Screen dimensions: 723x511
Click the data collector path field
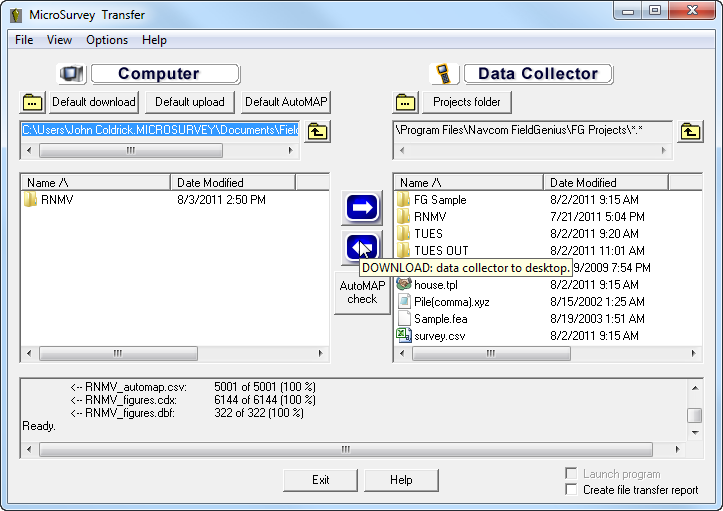[533, 131]
